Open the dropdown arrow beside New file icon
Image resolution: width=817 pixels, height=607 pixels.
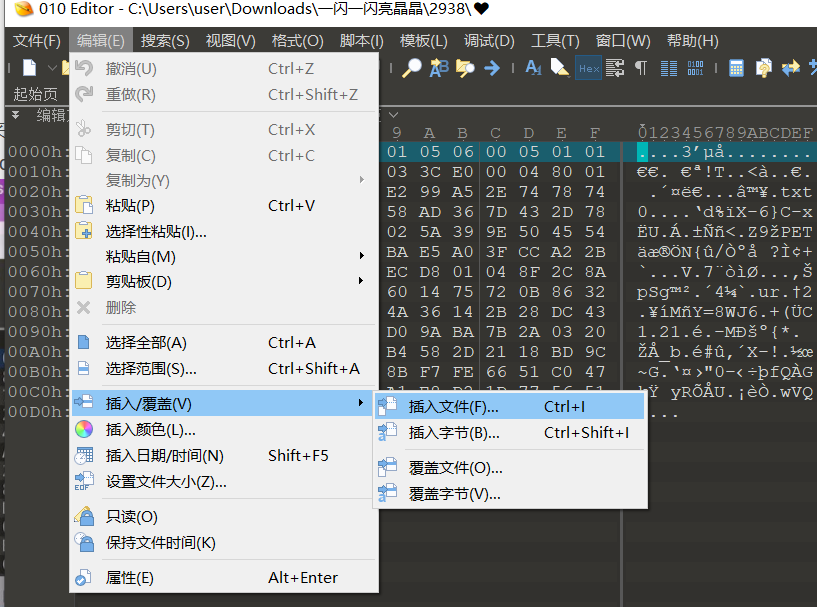[51, 68]
